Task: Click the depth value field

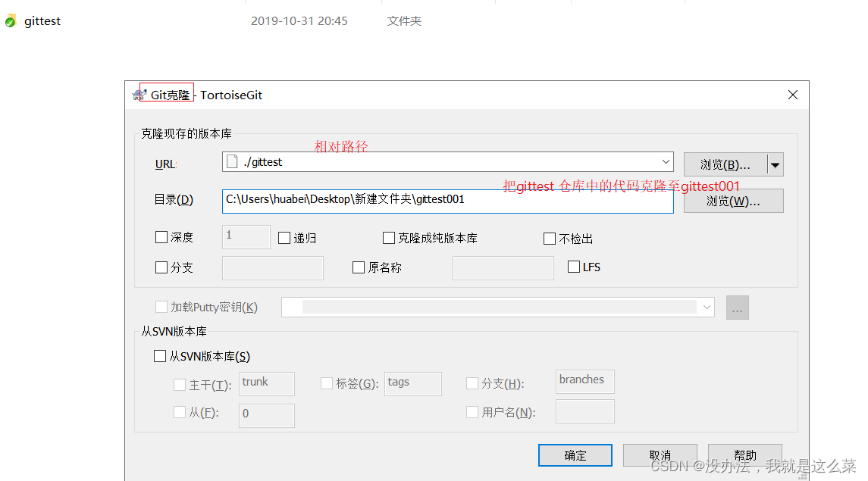Action: (x=246, y=236)
